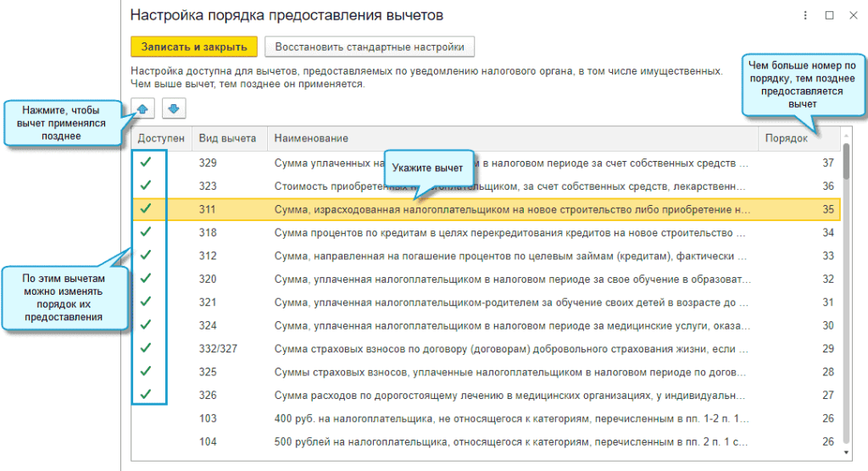Sort by the Порядок column header
This screenshot has height=471, width=868.
[x=798, y=138]
